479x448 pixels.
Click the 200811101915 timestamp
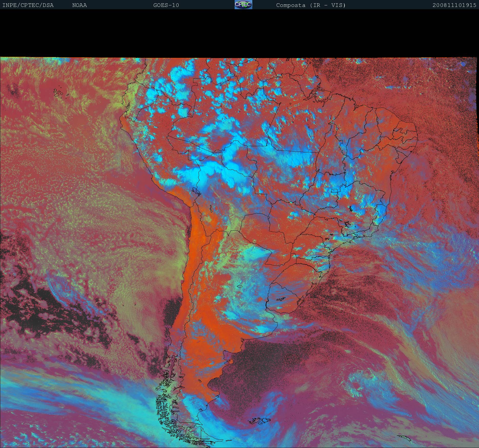pos(454,5)
